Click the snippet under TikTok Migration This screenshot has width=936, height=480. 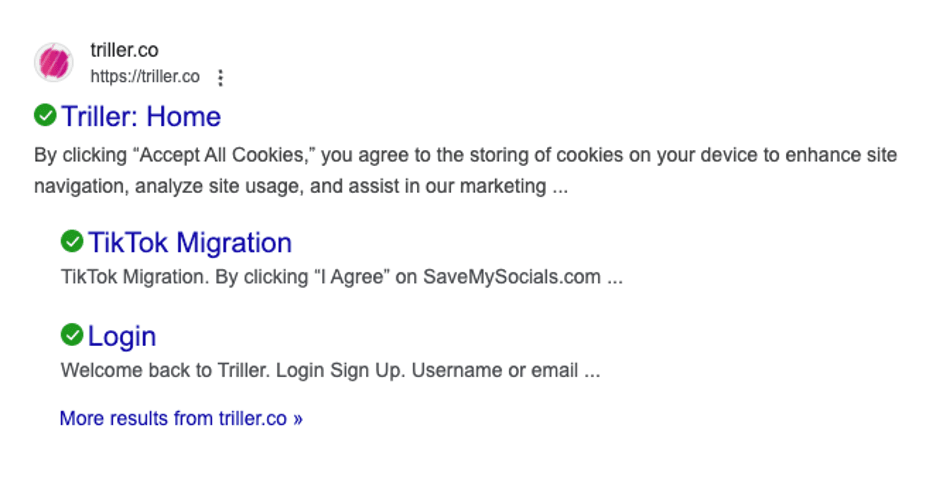(341, 277)
